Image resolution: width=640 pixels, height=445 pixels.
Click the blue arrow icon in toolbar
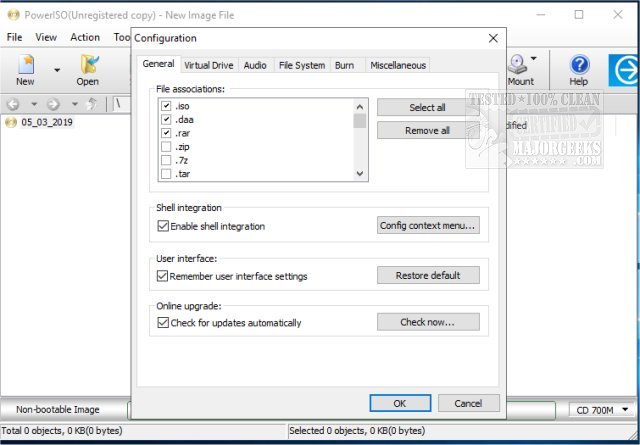[x=624, y=70]
